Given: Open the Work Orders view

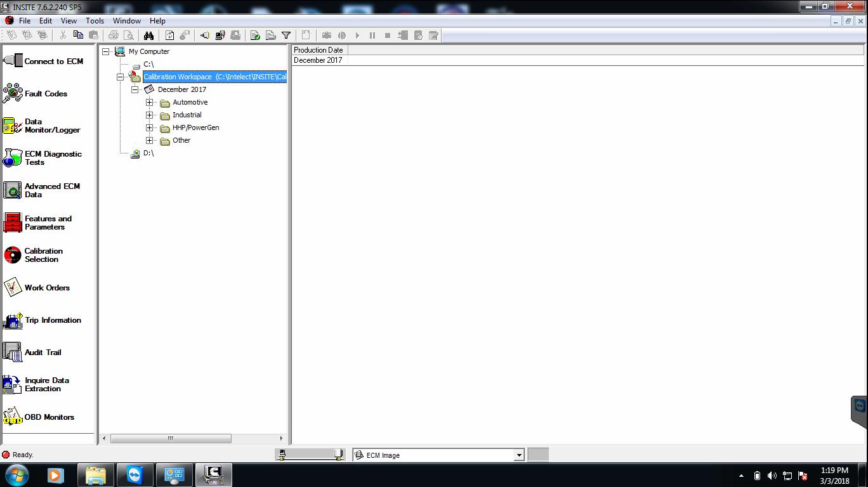Looking at the screenshot, I should [36, 288].
